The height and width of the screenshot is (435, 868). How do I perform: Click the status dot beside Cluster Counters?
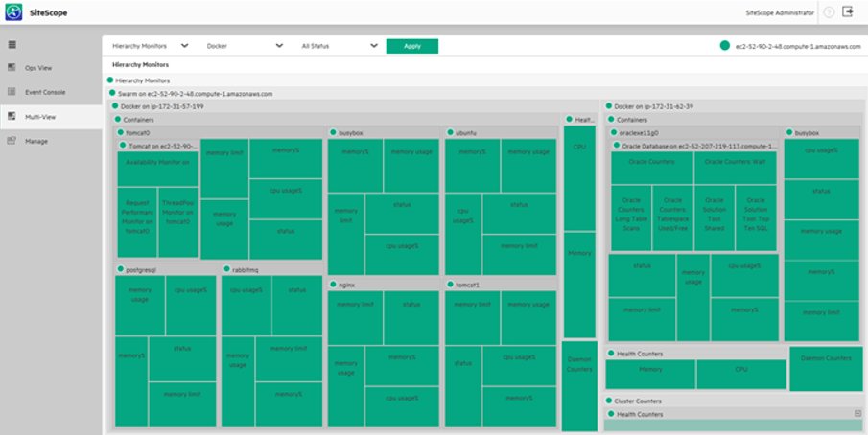tap(609, 401)
